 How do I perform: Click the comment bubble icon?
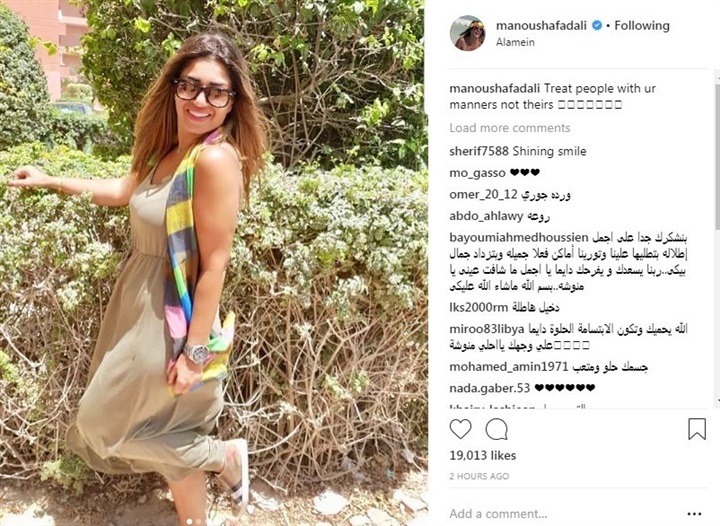coord(496,430)
